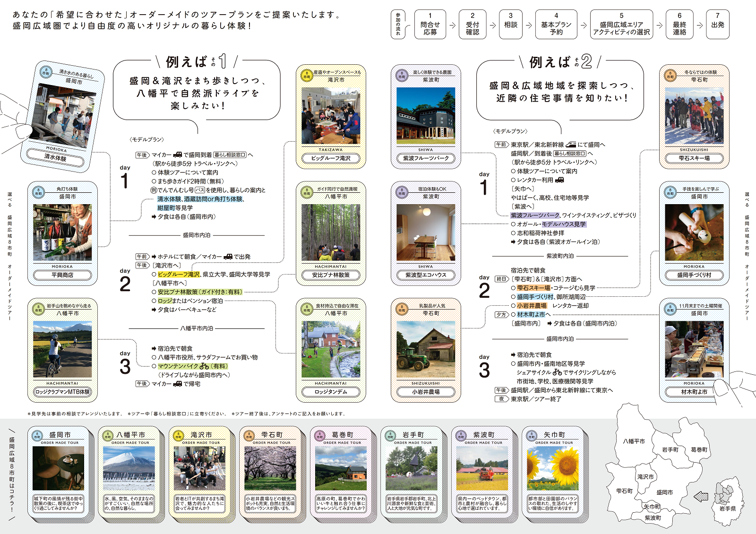Viewport: 756px width, 534px height.
Task: Click the 暮らし相談窓口 box after 盛岡駅／到着後
Action: (570, 154)
